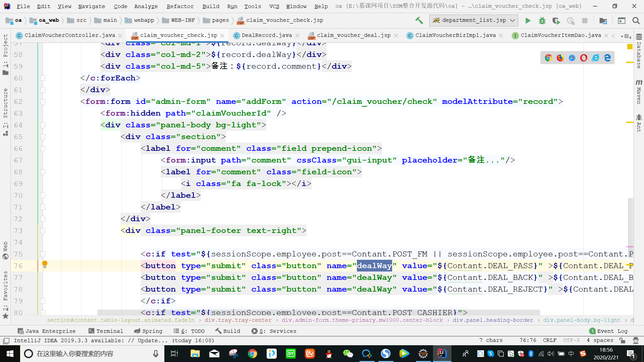Screen dimensions: 644x362
Task: Open run configuration dropdown department_list.jsp
Action: coord(474,20)
